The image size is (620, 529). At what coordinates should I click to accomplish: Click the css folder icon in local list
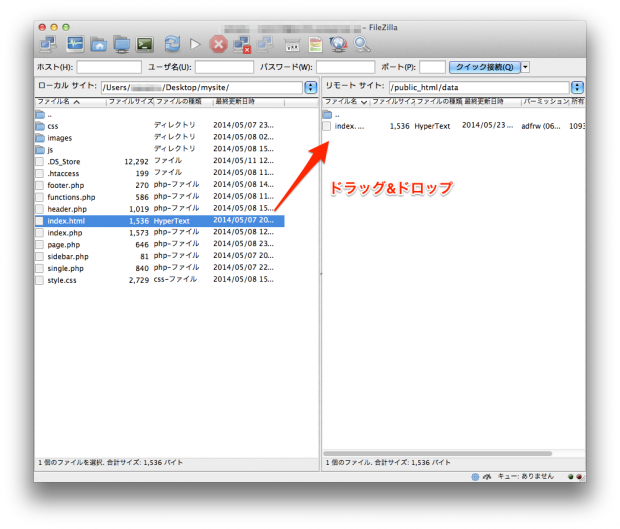pyautogui.click(x=40, y=126)
